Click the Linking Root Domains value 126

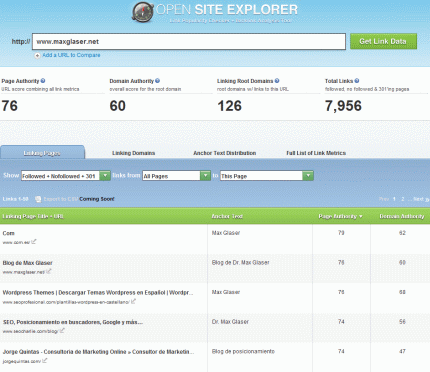point(229,106)
